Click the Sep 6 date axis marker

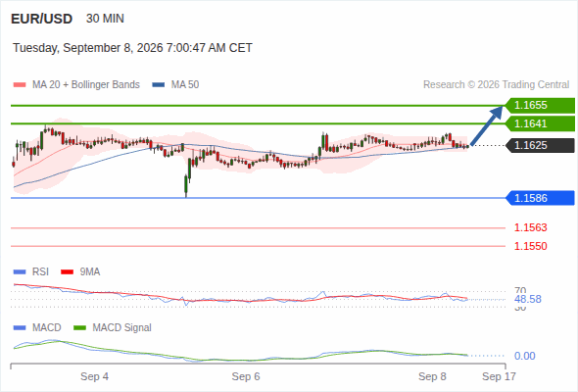(x=246, y=376)
